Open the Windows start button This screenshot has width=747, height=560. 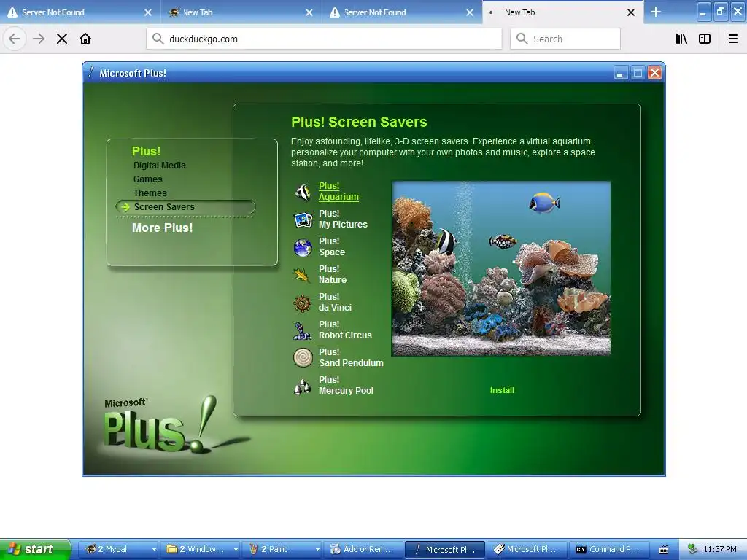point(34,549)
